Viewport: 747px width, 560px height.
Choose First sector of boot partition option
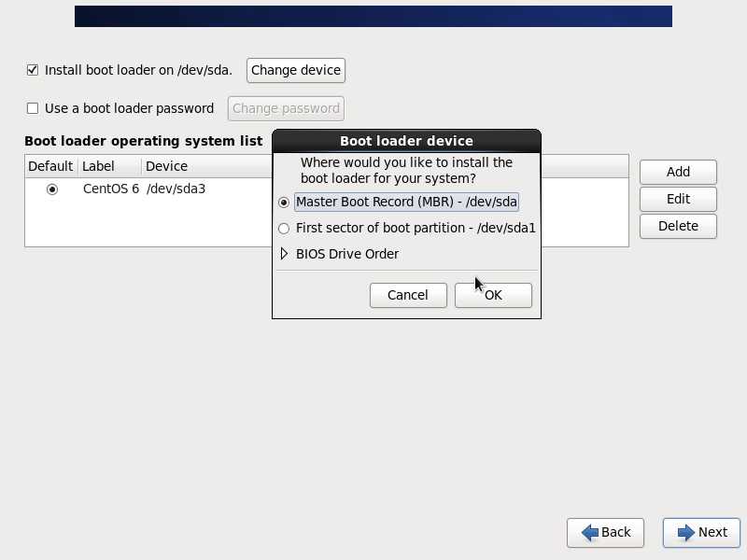click(x=284, y=229)
